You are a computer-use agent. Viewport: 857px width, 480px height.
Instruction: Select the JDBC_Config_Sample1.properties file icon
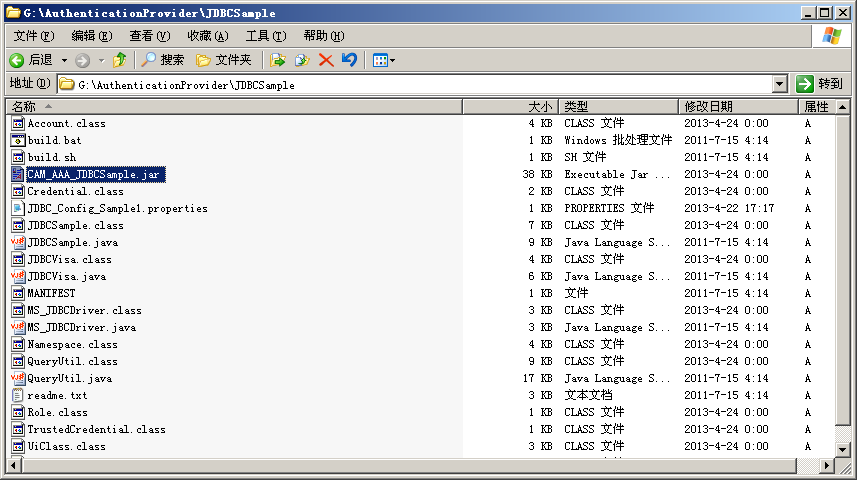point(18,208)
